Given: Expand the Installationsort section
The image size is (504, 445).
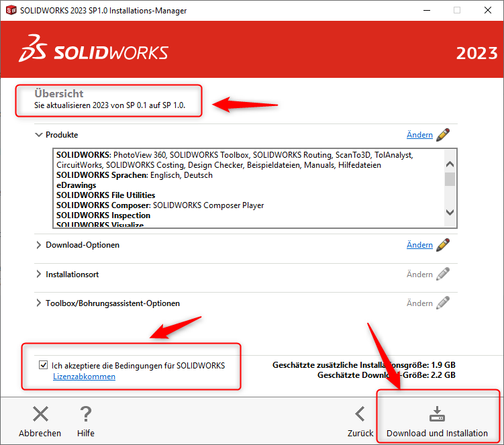Looking at the screenshot, I should [38, 274].
